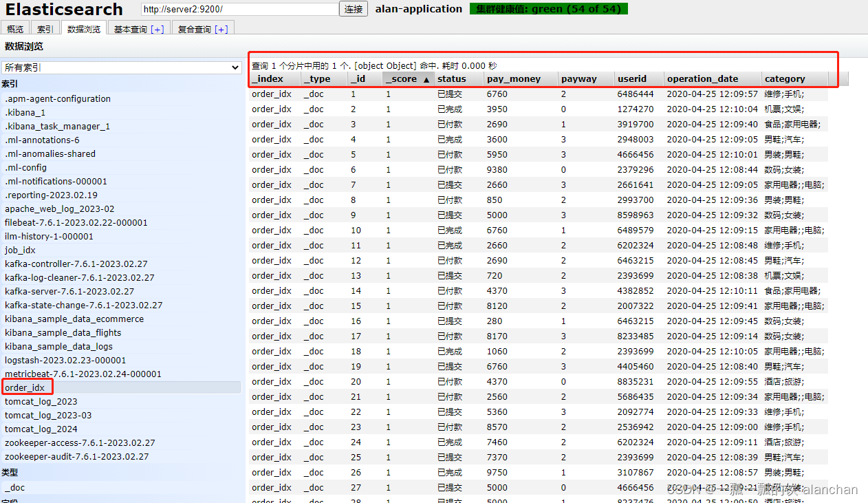Select the _doc type under 类型

pos(14,487)
